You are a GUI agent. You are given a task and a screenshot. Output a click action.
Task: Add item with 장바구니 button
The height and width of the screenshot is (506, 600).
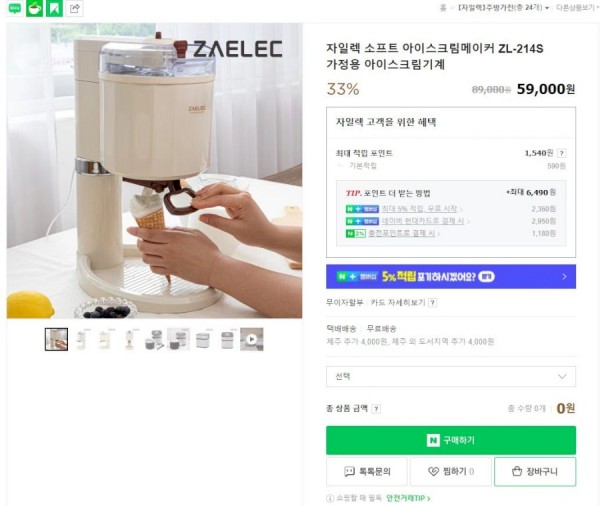[535, 472]
